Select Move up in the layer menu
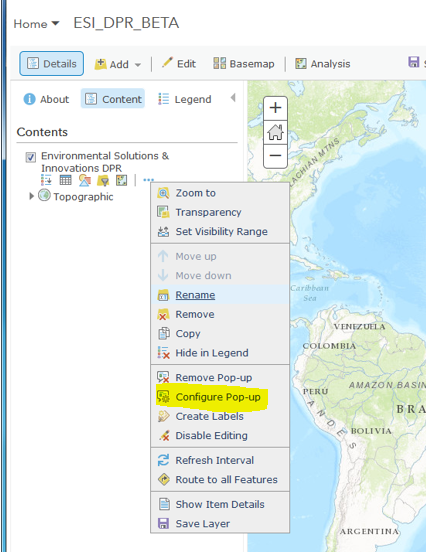Image resolution: width=426 pixels, height=552 pixels. pyautogui.click(x=220, y=256)
